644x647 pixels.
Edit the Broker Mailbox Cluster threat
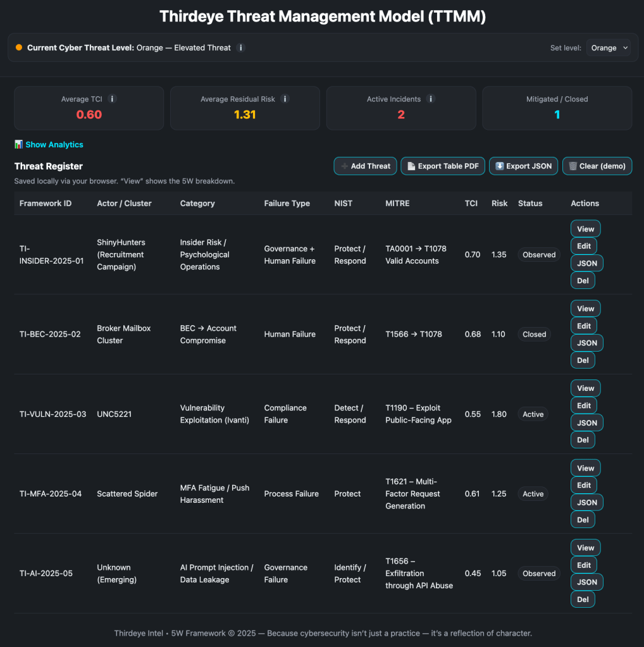click(x=583, y=326)
